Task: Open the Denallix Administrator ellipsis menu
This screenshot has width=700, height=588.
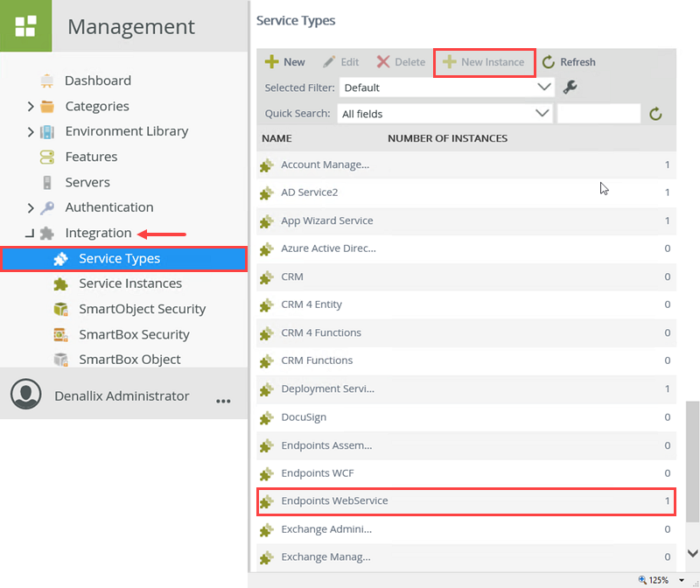Action: [x=223, y=401]
